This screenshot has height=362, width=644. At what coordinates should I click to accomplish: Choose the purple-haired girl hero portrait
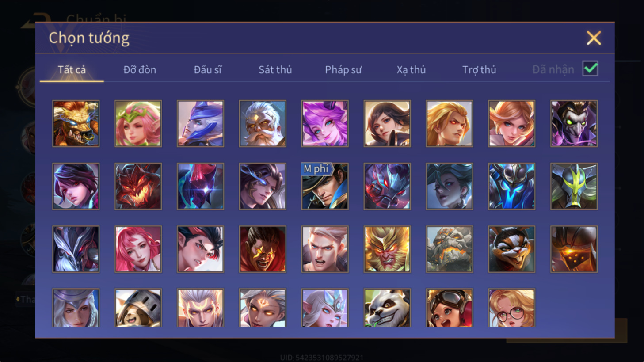325,123
